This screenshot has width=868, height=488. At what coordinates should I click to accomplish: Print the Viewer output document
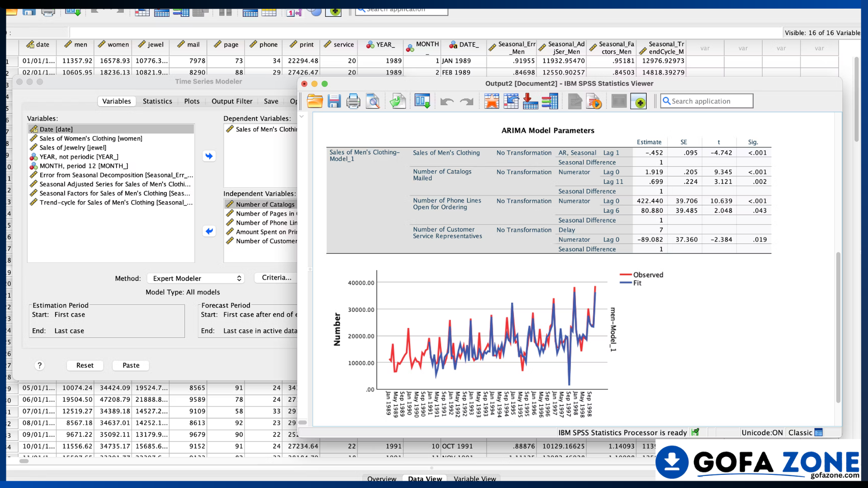353,101
